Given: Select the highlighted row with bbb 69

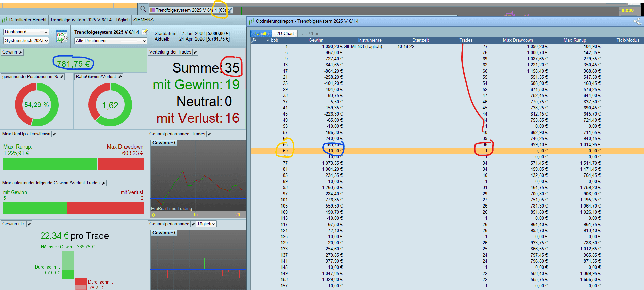Looking at the screenshot, I should [x=447, y=151].
